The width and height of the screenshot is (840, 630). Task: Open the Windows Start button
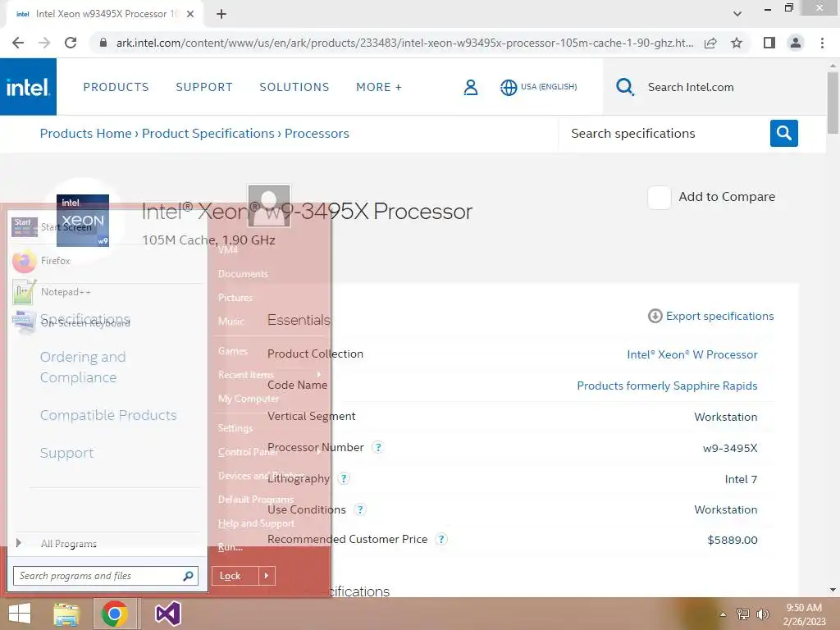(20, 614)
